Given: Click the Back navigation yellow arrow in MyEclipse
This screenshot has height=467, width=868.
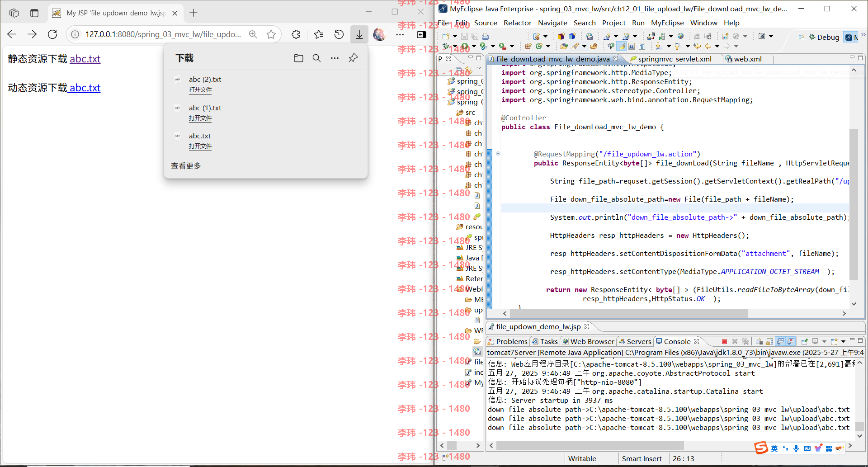Looking at the screenshot, I should click(x=708, y=46).
